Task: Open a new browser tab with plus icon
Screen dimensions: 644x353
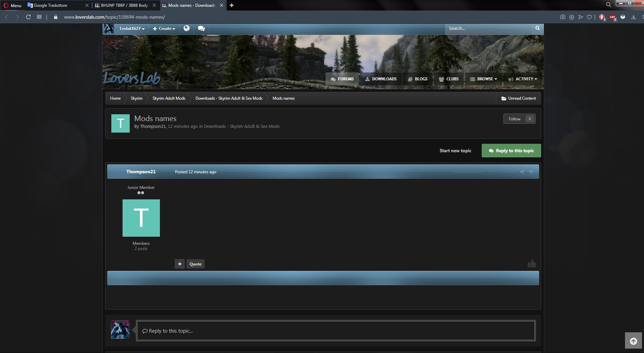Action: coord(232,5)
